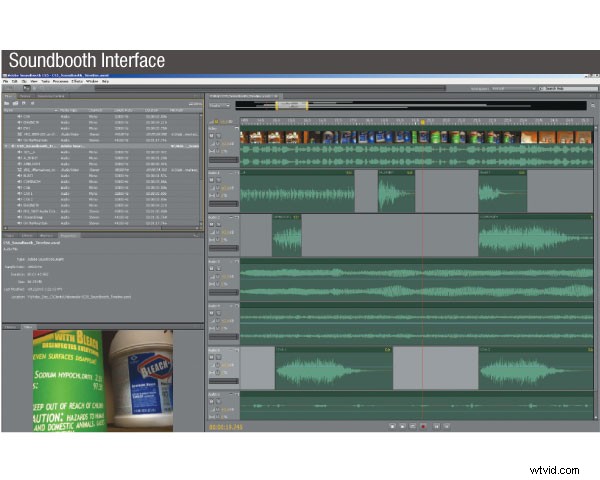Open the File menu

6,81
